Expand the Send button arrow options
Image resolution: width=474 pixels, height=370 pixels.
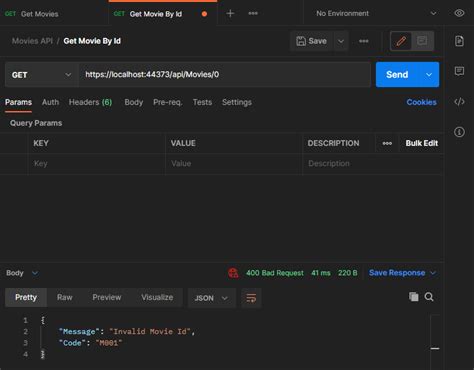pos(429,75)
